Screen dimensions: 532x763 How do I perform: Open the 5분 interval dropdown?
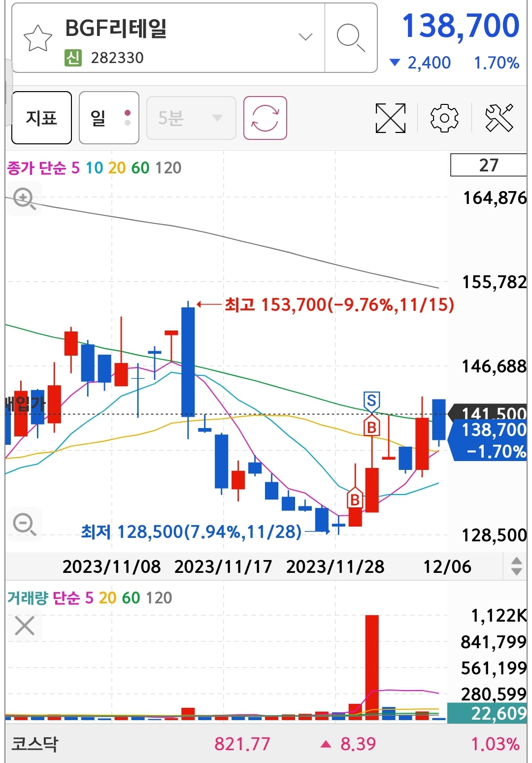[191, 118]
